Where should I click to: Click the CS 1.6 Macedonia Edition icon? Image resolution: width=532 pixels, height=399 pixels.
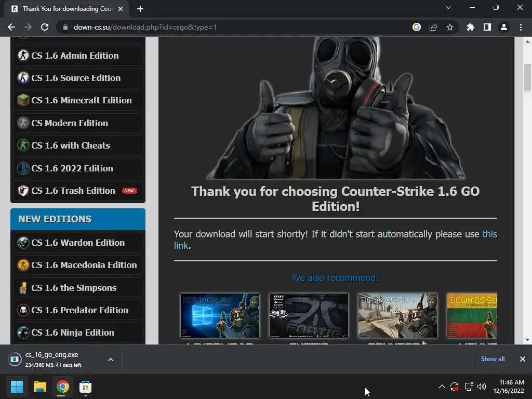coord(23,264)
